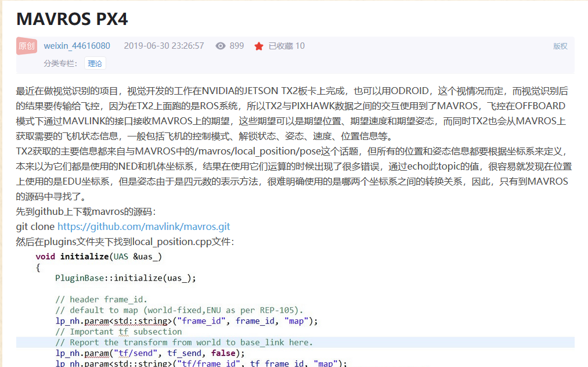Image resolution: width=588 pixels, height=367 pixels.
Task: Click the line 先到github上下载mavros的源码
Action: click(86, 211)
